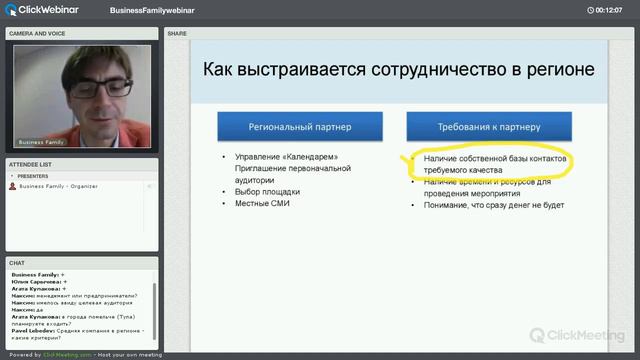Click the 00:12:07 elapsed time display

609,10
